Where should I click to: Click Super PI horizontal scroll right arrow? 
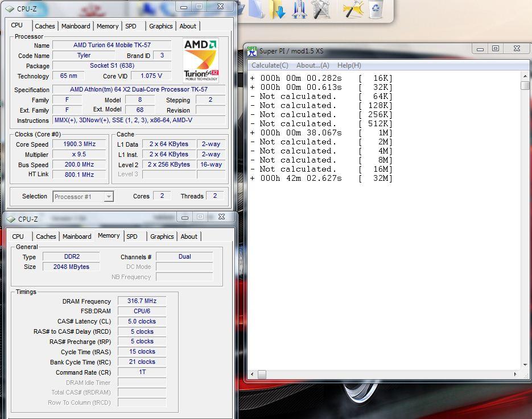[515, 374]
